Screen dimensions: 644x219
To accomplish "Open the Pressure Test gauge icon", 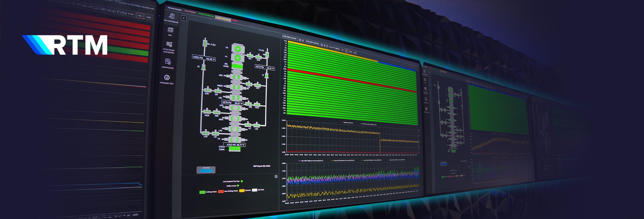I will point(167,77).
